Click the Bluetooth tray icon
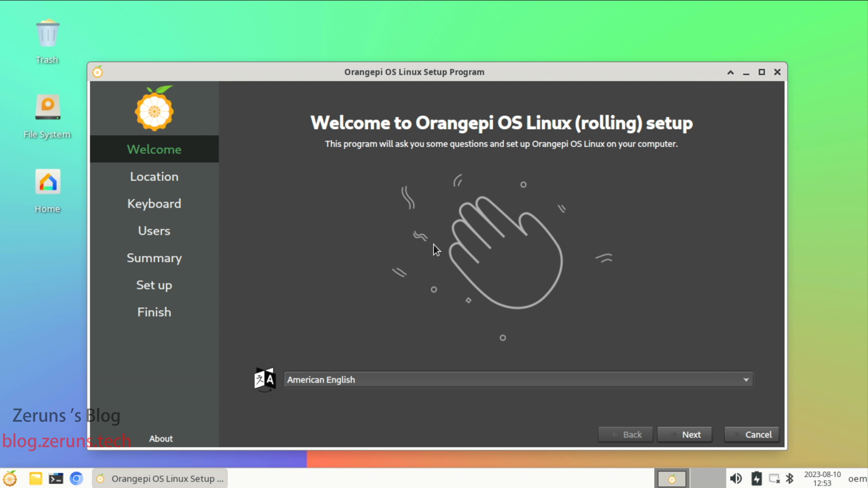This screenshot has width=868, height=488. coord(790,478)
